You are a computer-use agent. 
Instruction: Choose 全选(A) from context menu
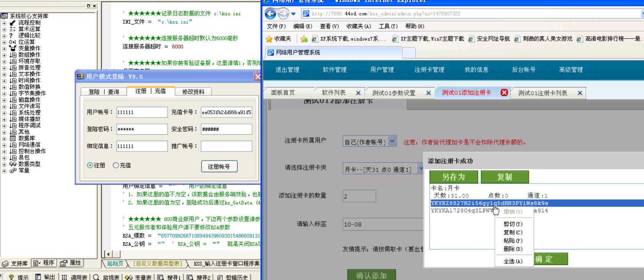point(512,261)
